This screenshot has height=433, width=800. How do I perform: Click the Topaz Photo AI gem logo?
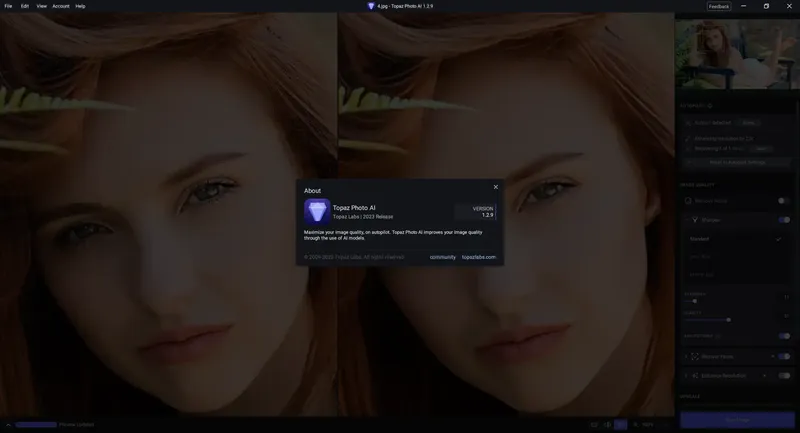pyautogui.click(x=317, y=212)
